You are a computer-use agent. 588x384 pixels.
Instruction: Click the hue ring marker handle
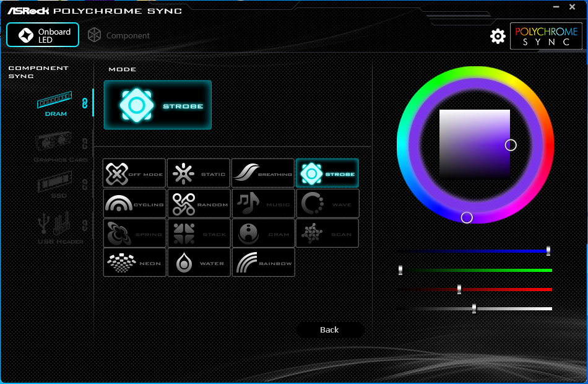(x=467, y=217)
